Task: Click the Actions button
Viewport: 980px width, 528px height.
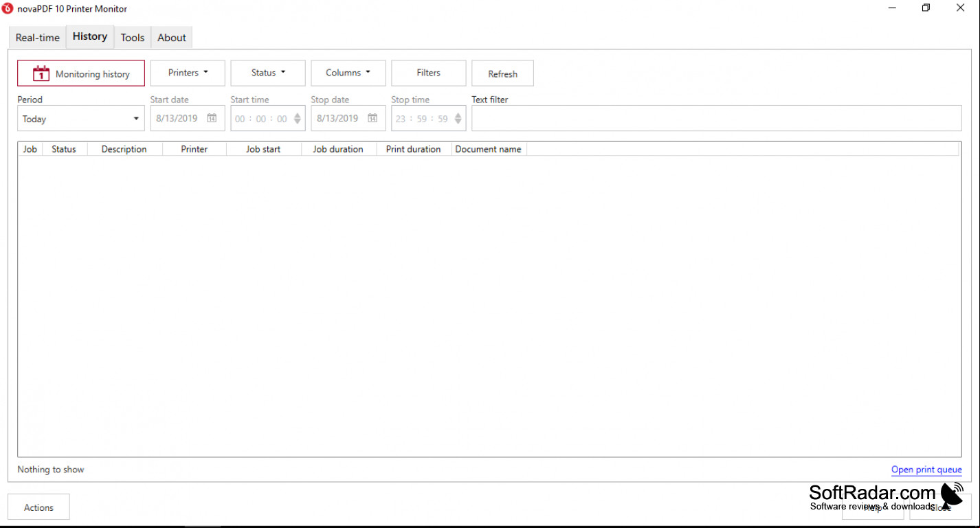Action: 38,507
